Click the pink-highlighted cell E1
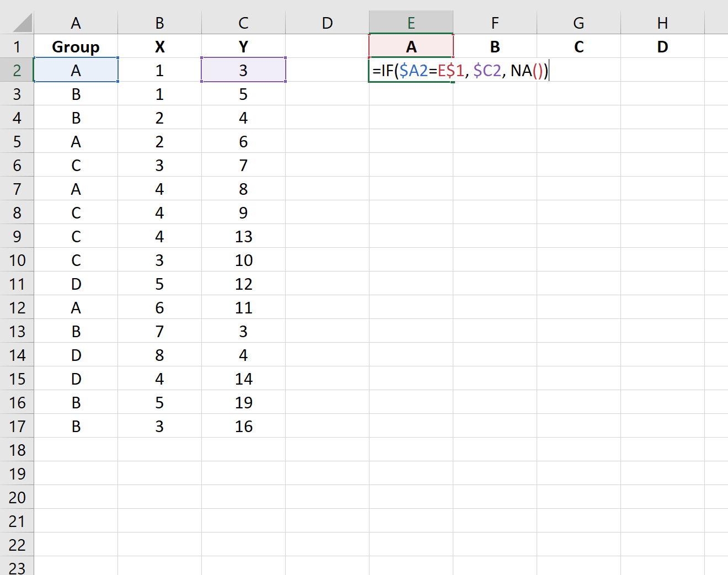The image size is (728, 575). (411, 46)
